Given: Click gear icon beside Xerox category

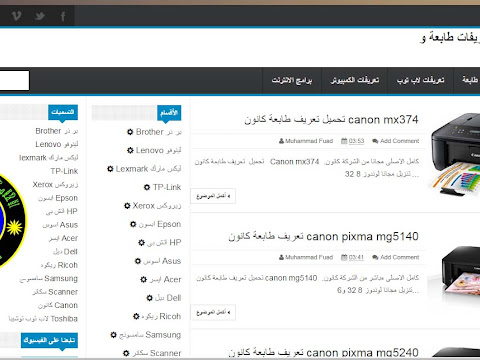Looking at the screenshot, I should pos(127,206).
